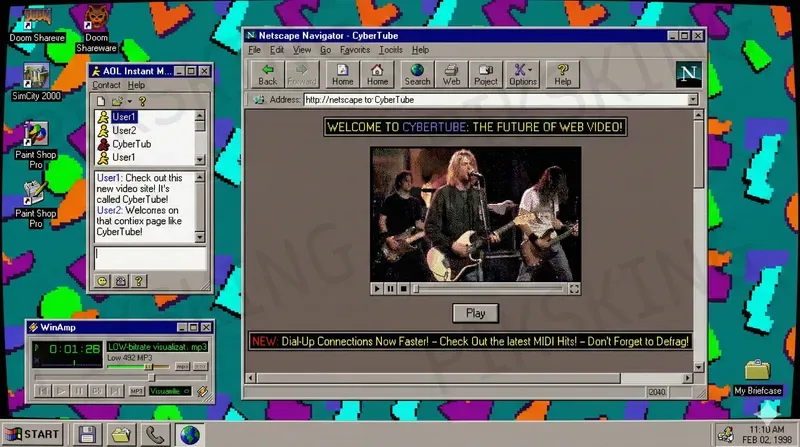Click the open folder icon in AOL Messenger
This screenshot has height=447, width=800.
coord(118,101)
